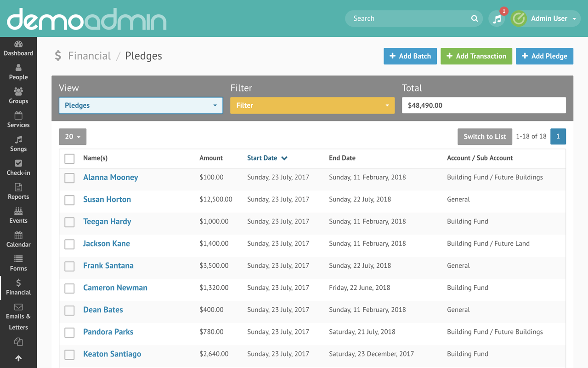Select the Susan Horton row checkbox
The width and height of the screenshot is (588, 368).
(69, 200)
